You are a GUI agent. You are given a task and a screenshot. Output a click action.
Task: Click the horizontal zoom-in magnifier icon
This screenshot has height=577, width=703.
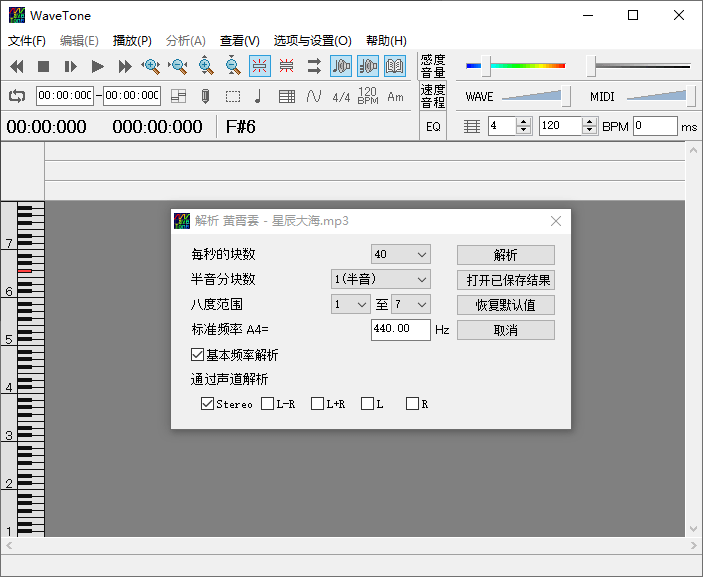pos(151,67)
